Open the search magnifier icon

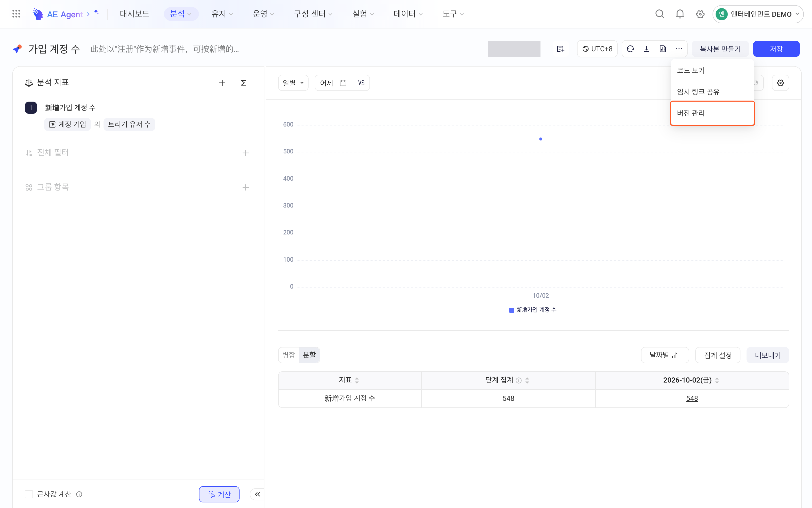660,14
